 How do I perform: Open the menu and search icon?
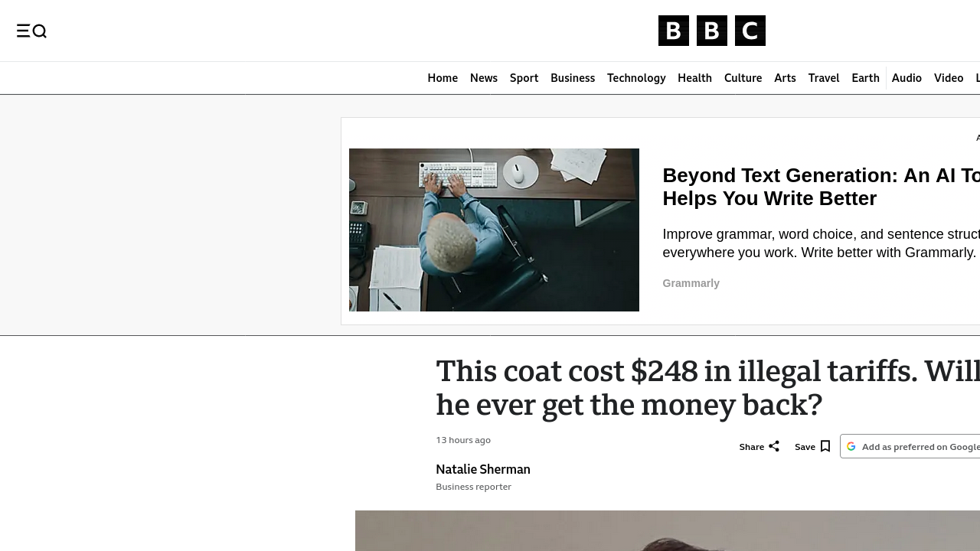coord(31,31)
